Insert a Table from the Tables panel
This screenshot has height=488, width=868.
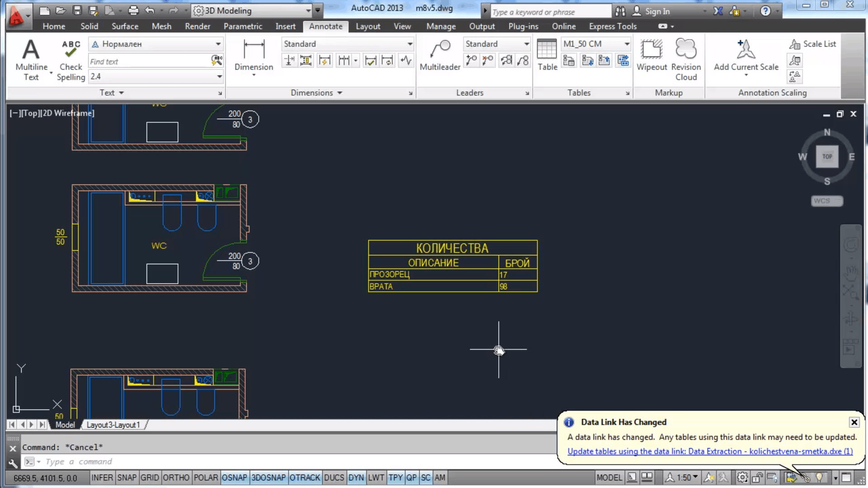(547, 55)
